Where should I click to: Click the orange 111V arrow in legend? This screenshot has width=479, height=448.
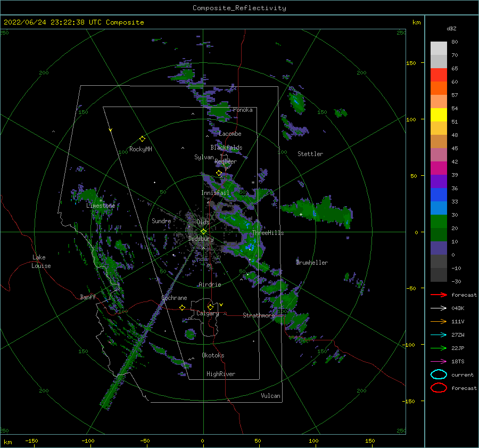click(439, 321)
